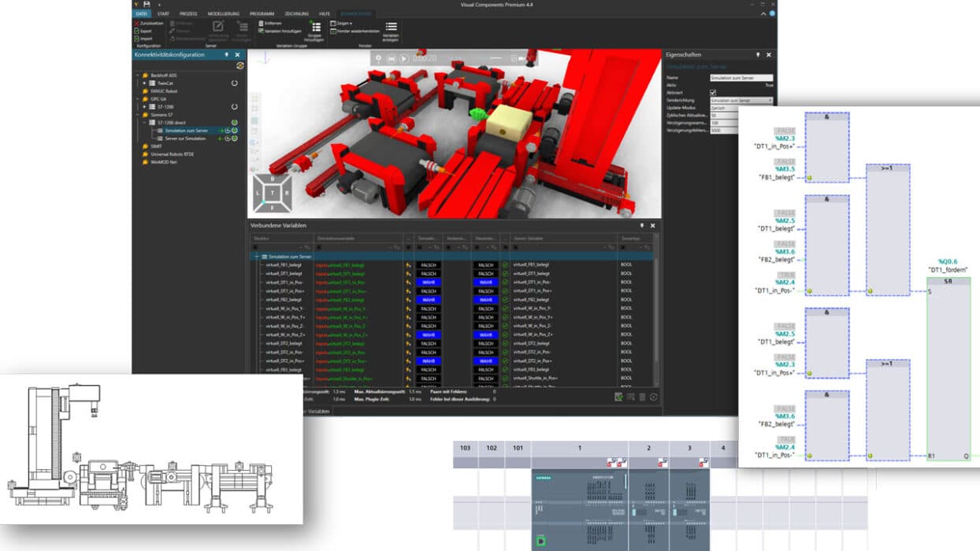The height and width of the screenshot is (551, 980).
Task: Switch to the PROZESS ribbon tab
Action: pyautogui.click(x=187, y=13)
